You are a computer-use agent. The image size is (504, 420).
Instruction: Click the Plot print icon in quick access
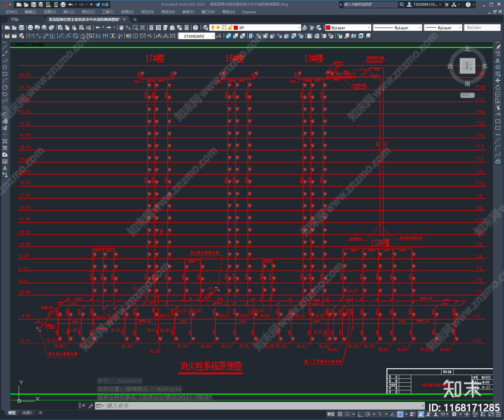(63, 4)
